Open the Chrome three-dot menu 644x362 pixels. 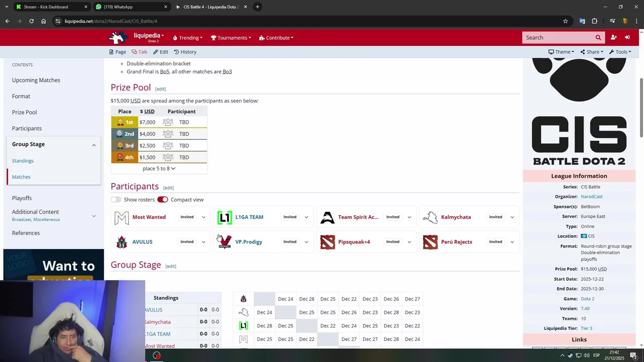coord(636,21)
